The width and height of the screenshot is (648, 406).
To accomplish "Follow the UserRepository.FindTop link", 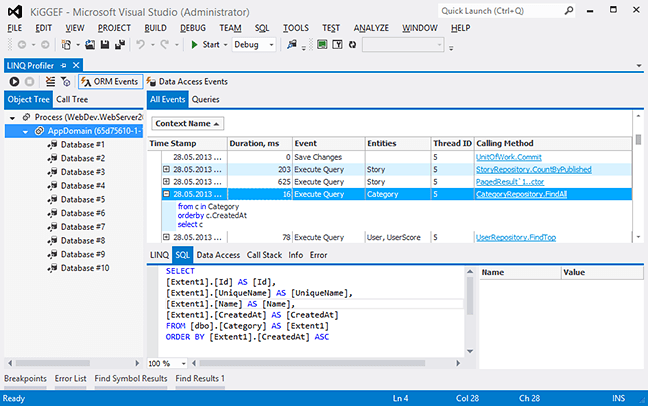I will click(x=515, y=237).
